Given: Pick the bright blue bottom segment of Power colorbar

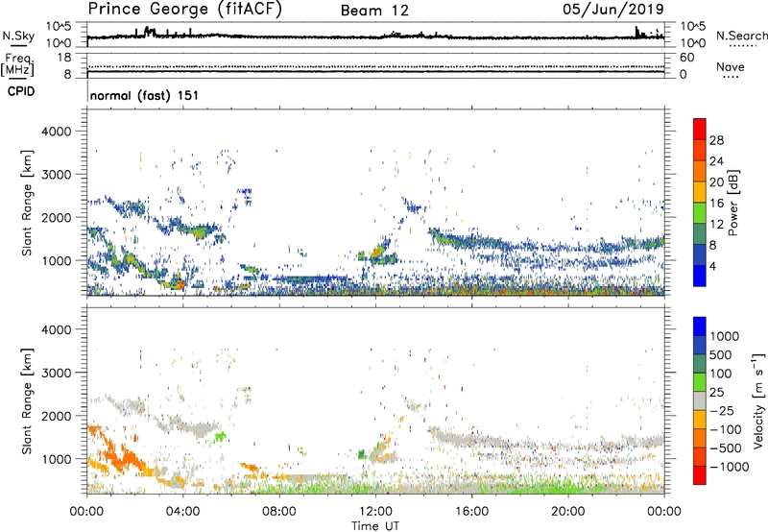Looking at the screenshot, I should 700,276.
